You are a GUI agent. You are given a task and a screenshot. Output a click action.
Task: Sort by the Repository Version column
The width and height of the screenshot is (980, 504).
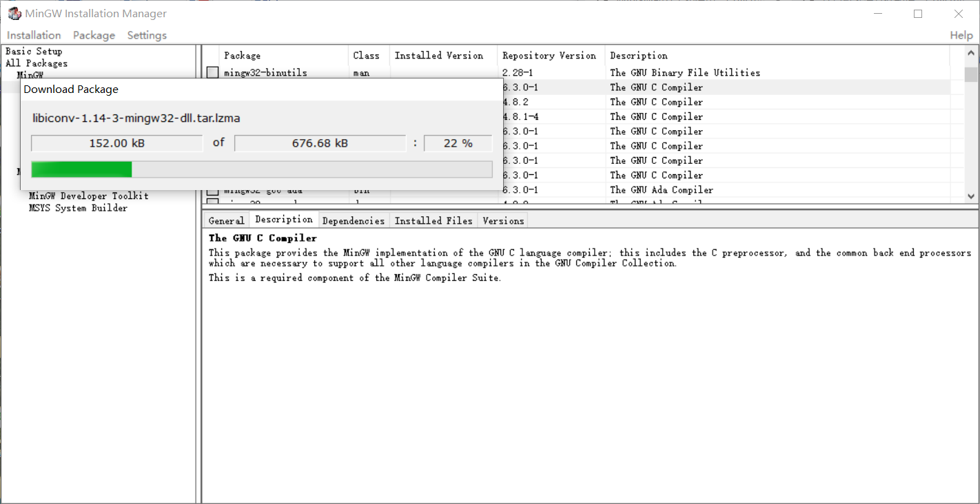click(551, 55)
